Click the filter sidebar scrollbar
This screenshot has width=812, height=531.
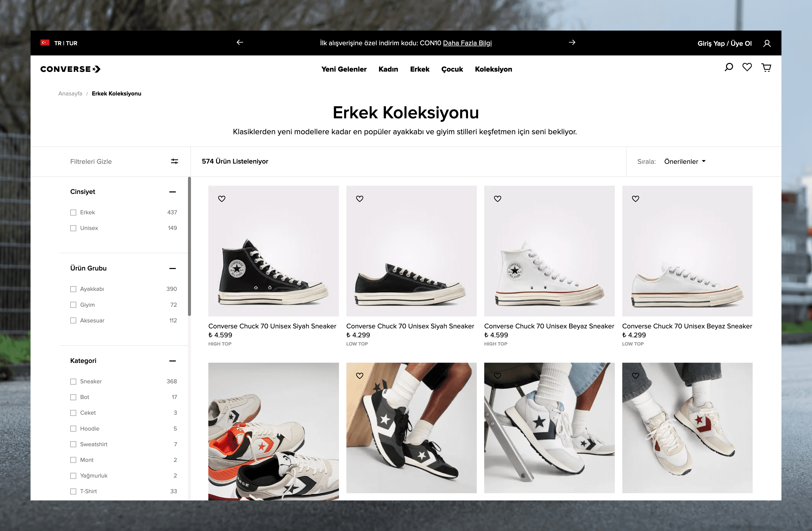[x=189, y=246]
